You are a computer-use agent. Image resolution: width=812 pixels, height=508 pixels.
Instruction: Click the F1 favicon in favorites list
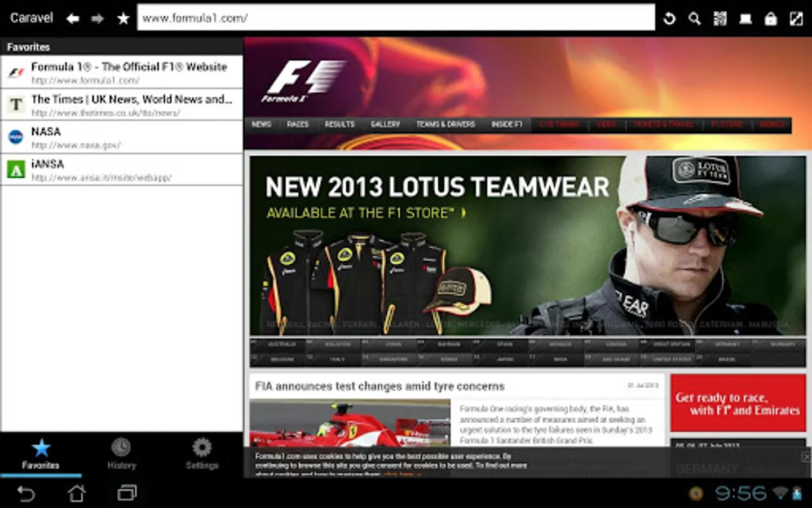[16, 72]
